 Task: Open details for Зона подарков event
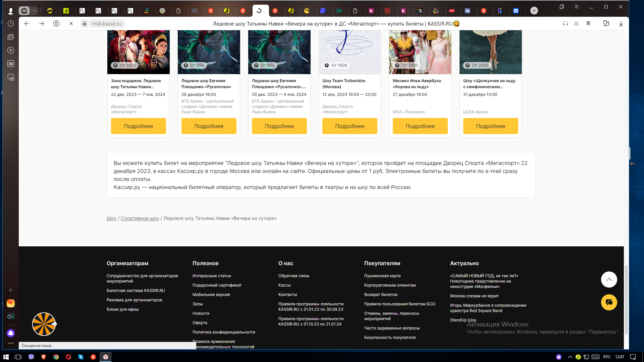tap(139, 126)
